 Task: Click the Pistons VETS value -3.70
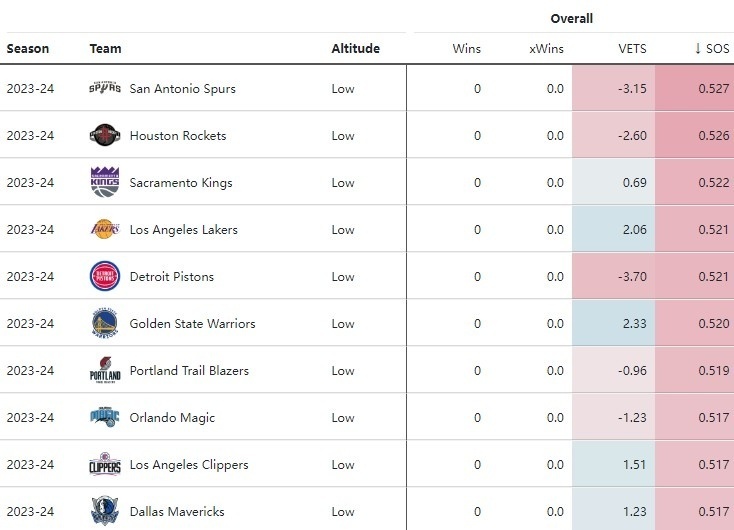pos(632,277)
